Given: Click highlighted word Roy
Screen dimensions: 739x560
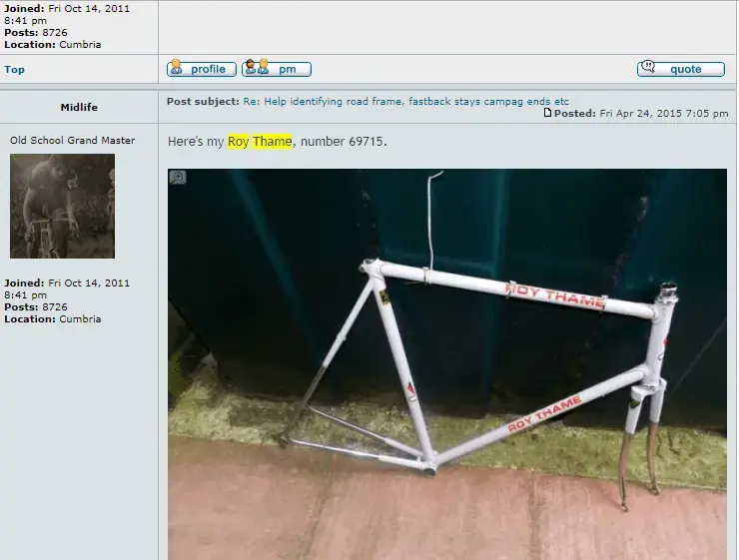Looking at the screenshot, I should point(238,142).
